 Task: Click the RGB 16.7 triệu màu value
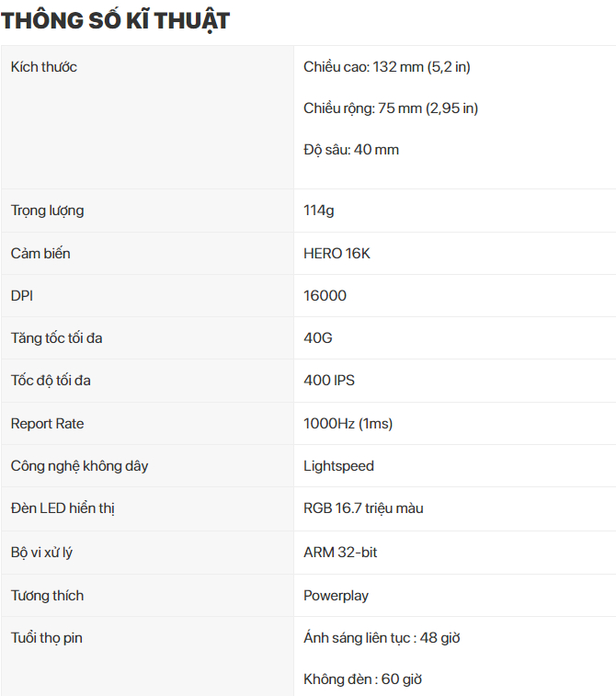click(x=363, y=508)
